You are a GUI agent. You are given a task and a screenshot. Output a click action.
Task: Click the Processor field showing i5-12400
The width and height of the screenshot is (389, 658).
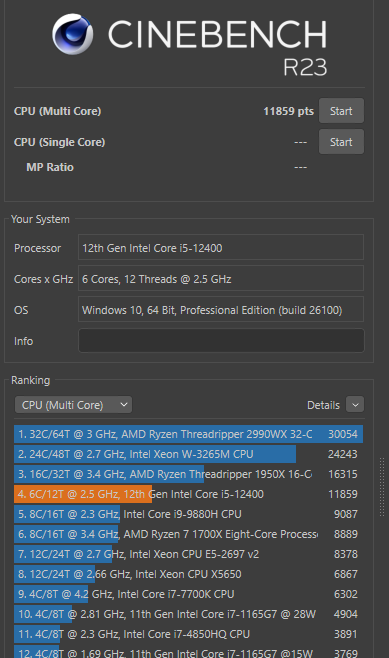(x=221, y=248)
